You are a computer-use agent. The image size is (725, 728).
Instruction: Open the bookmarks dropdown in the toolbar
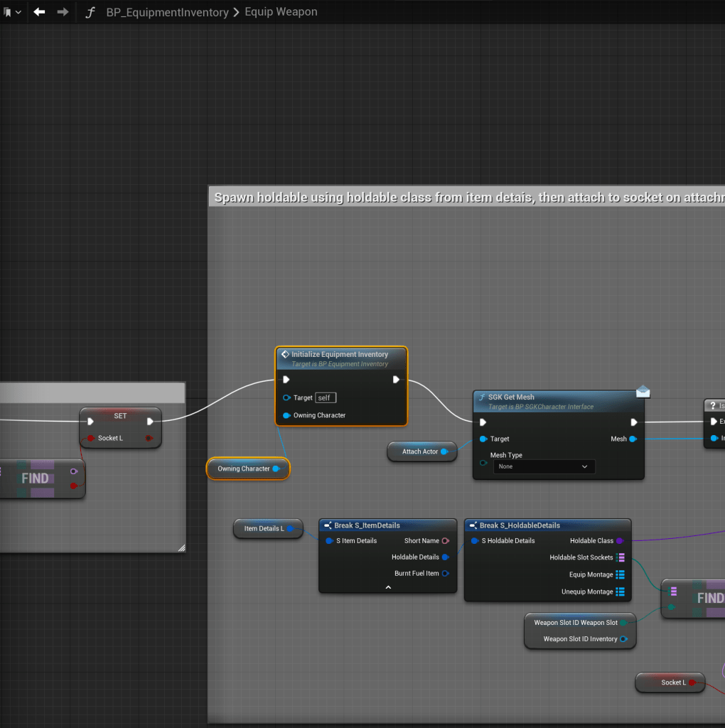click(x=12, y=12)
